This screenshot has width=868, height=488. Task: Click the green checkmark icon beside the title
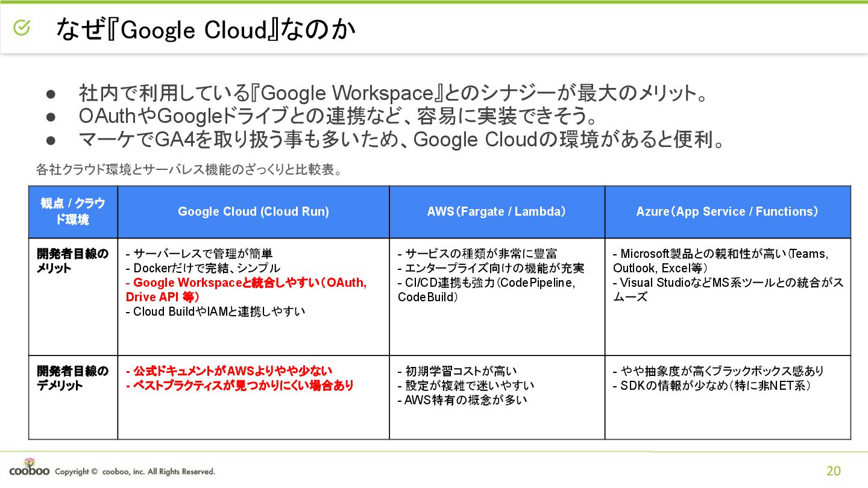pyautogui.click(x=22, y=27)
